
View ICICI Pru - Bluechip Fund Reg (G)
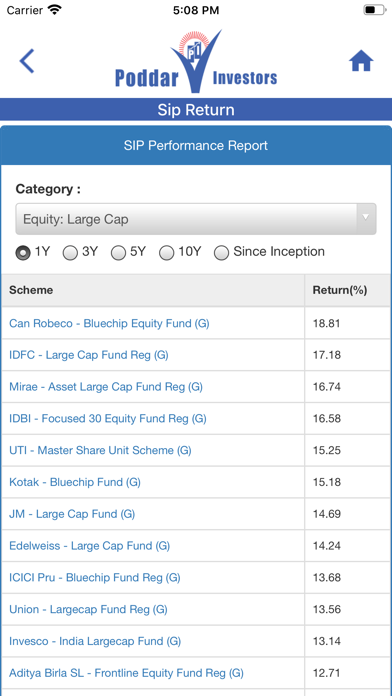pyautogui.click(x=95, y=577)
